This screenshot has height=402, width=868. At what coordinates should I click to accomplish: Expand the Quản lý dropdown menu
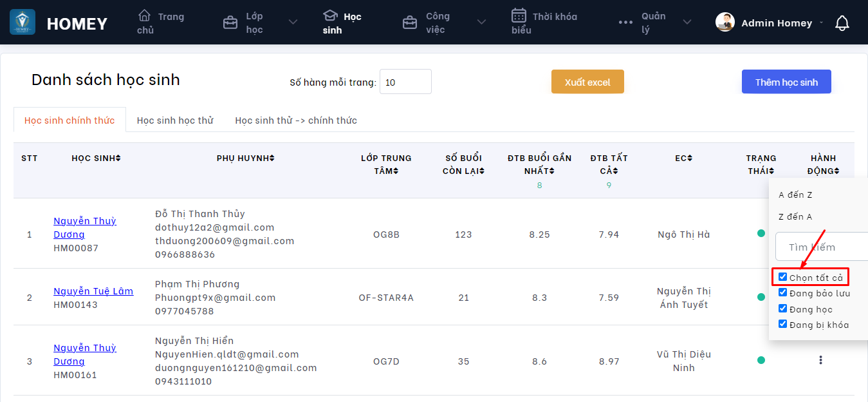(x=687, y=23)
